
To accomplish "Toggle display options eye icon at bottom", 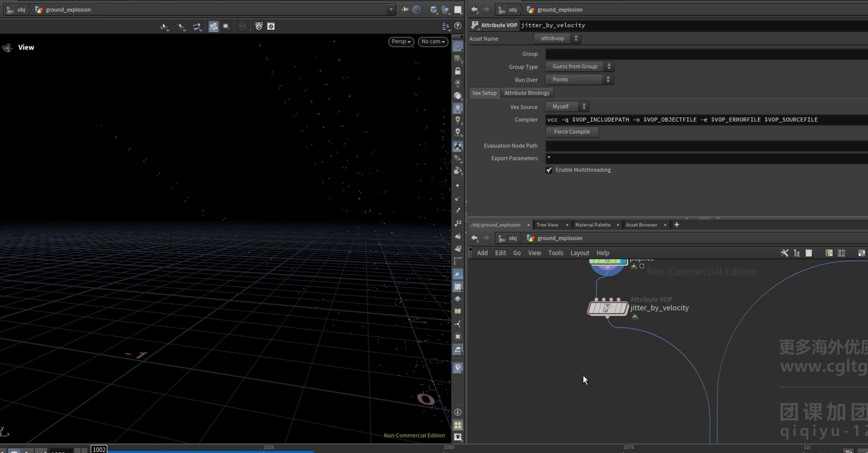I will (x=458, y=437).
